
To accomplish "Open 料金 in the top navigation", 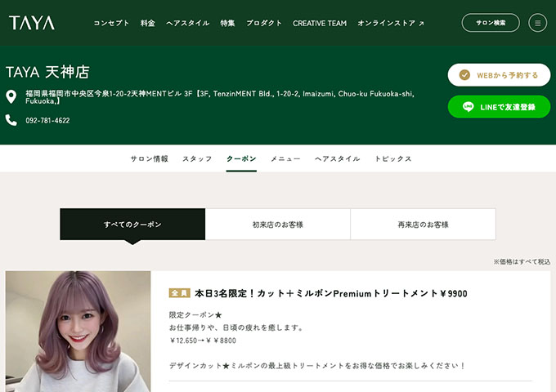I will pos(147,23).
